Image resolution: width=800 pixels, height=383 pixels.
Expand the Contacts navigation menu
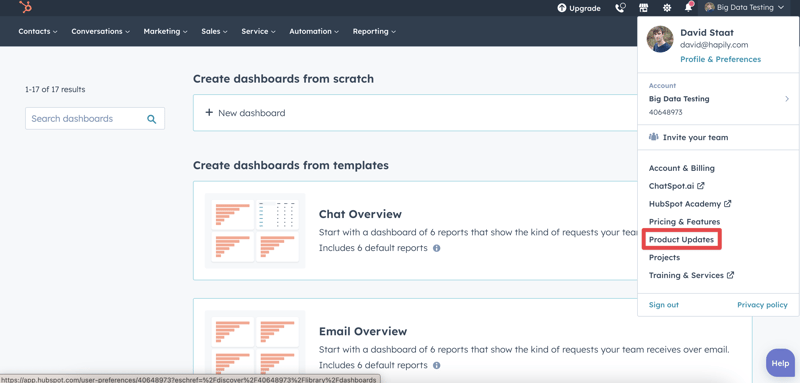38,31
